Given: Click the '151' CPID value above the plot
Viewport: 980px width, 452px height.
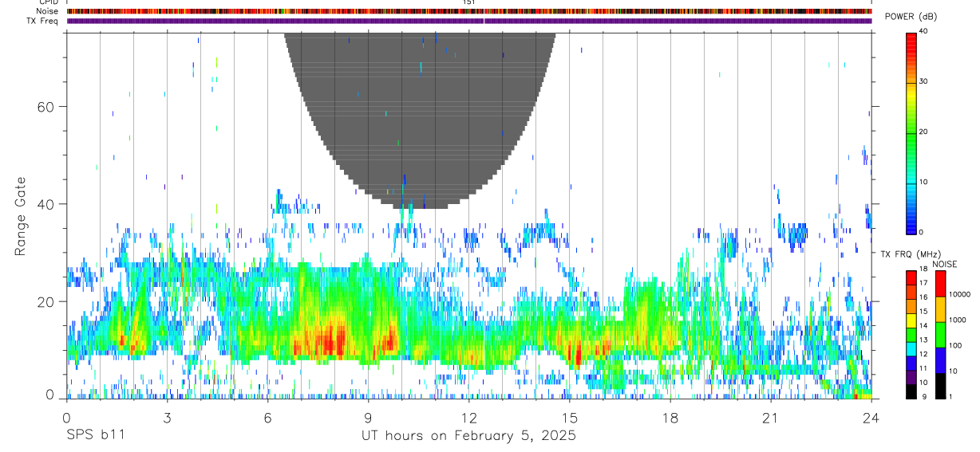Looking at the screenshot, I should 469,2.
